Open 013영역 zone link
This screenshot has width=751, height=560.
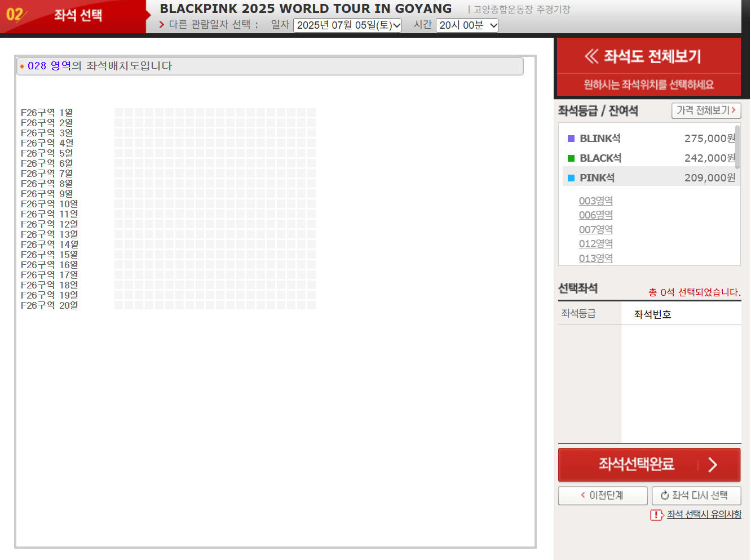[x=595, y=259]
